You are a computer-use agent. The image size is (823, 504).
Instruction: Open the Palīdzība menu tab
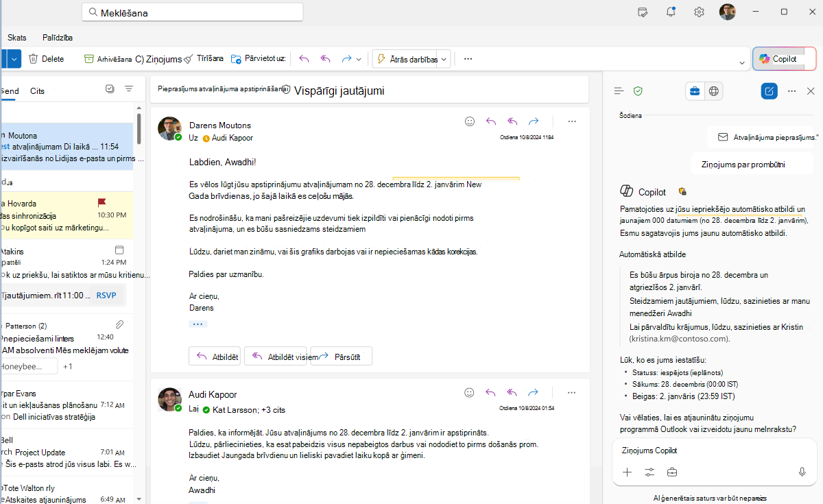coord(58,38)
